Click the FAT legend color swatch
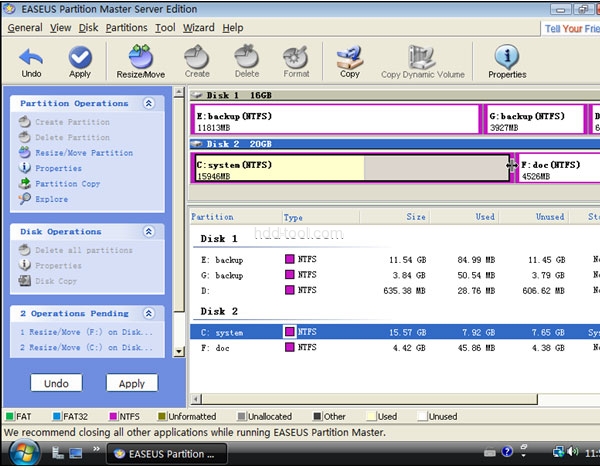The width and height of the screenshot is (600, 468). tap(10, 416)
